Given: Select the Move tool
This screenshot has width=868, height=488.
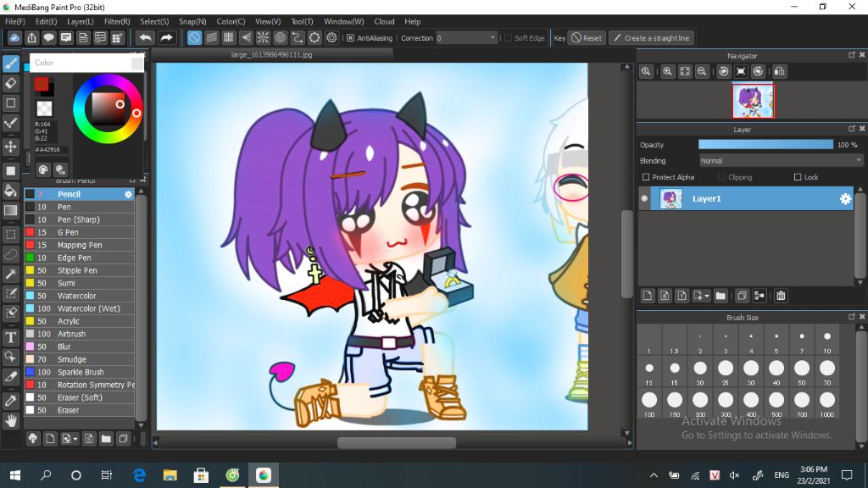Looking at the screenshot, I should pos(10,147).
